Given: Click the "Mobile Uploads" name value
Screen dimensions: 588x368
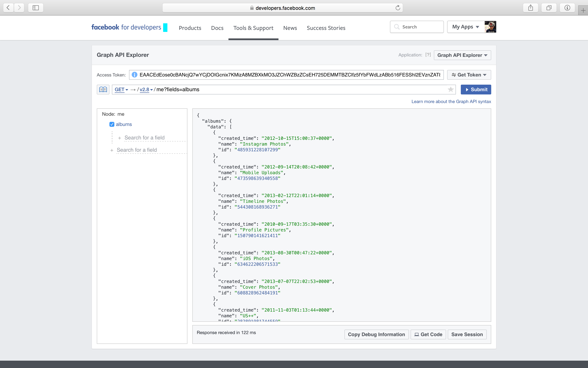Looking at the screenshot, I should (262, 173).
